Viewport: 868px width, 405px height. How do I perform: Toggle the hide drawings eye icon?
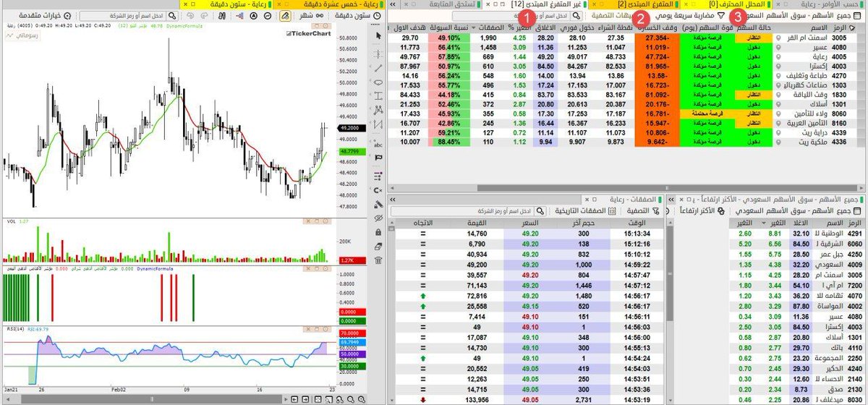pyautogui.click(x=378, y=218)
